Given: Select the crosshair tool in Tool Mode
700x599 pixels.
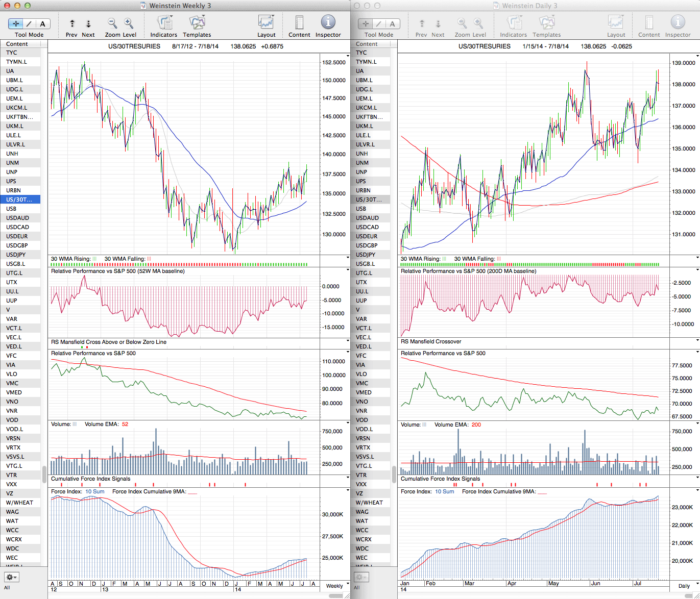Looking at the screenshot, I should tap(16, 23).
